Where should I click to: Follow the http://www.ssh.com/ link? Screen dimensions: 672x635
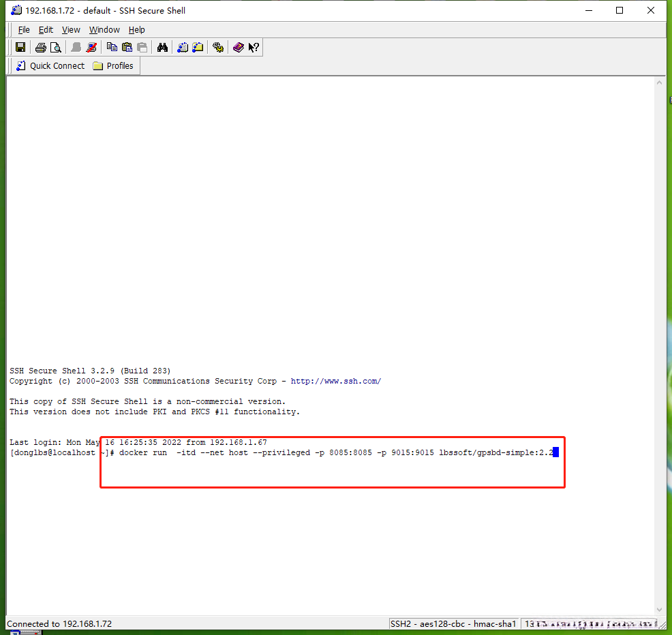(x=335, y=381)
